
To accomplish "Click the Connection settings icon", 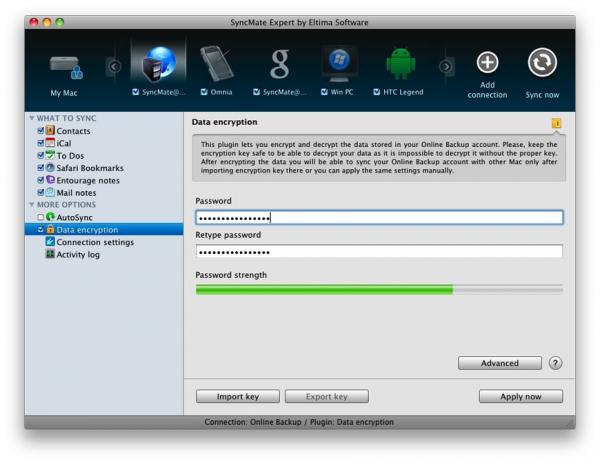I will coord(50,241).
